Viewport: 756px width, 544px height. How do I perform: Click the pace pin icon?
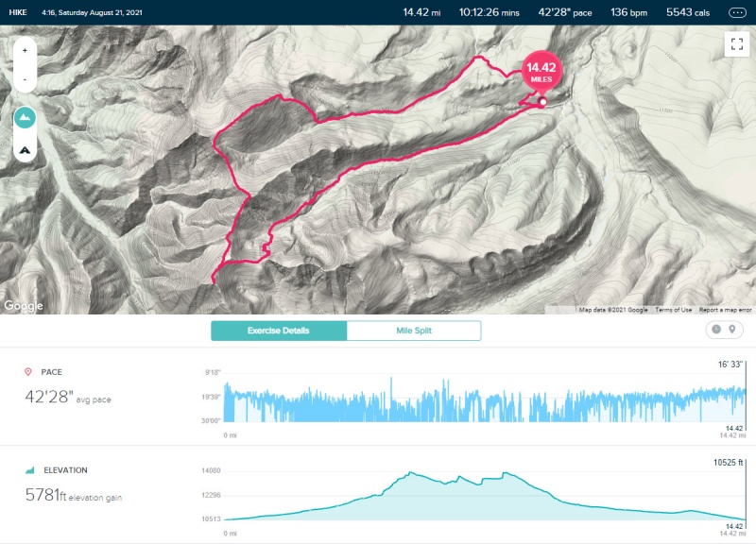(x=28, y=371)
